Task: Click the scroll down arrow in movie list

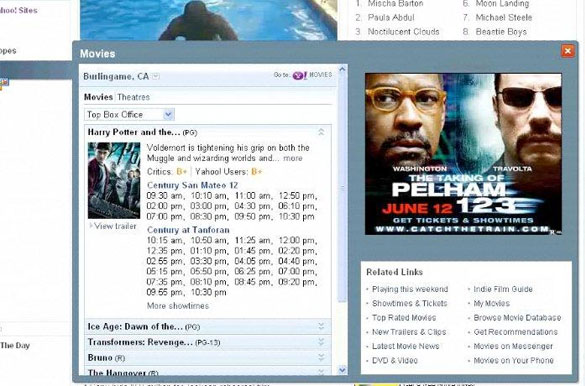Action: (x=342, y=370)
